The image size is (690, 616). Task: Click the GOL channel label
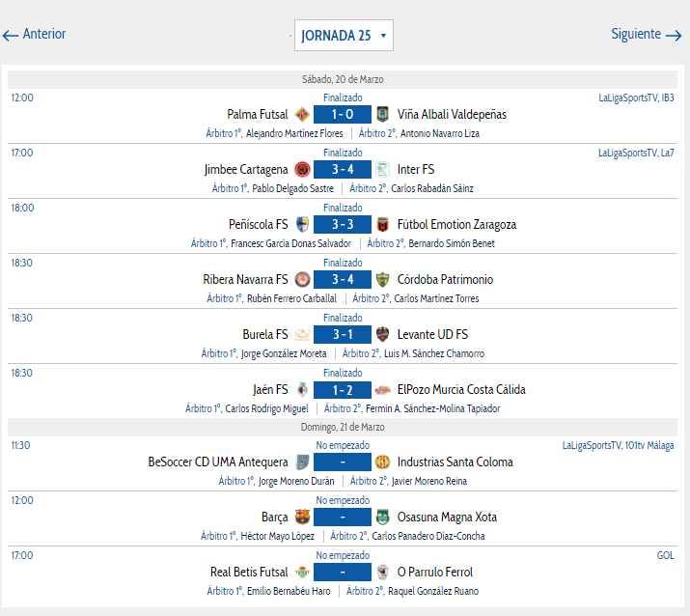click(665, 555)
